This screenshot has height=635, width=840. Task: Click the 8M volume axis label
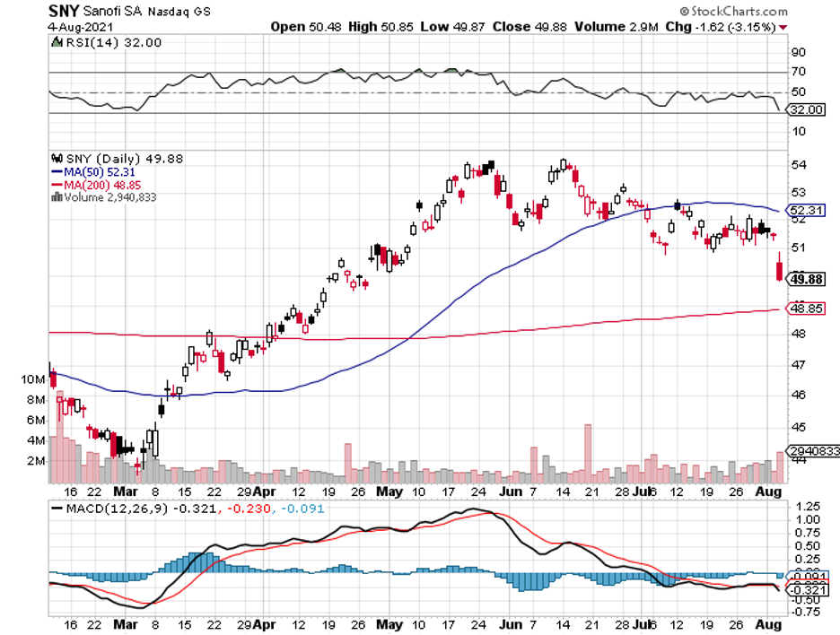coord(37,400)
